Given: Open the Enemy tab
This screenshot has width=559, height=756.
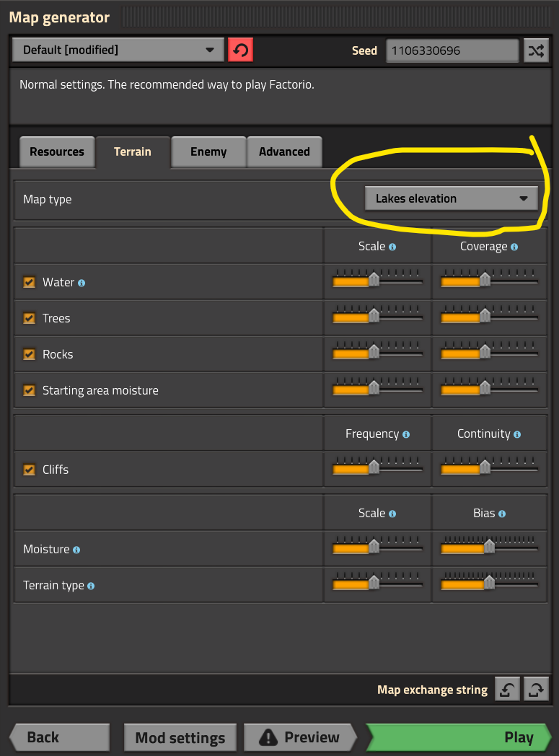Looking at the screenshot, I should 208,152.
